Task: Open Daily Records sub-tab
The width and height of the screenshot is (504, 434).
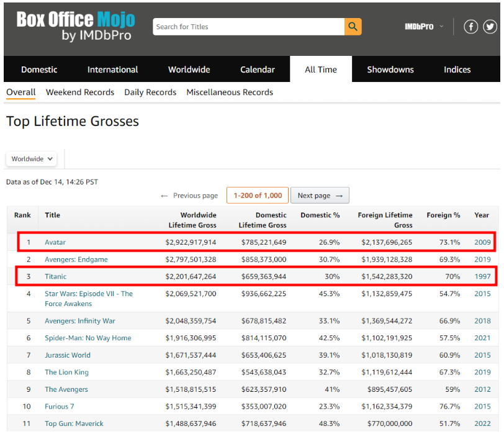Action: click(x=150, y=93)
